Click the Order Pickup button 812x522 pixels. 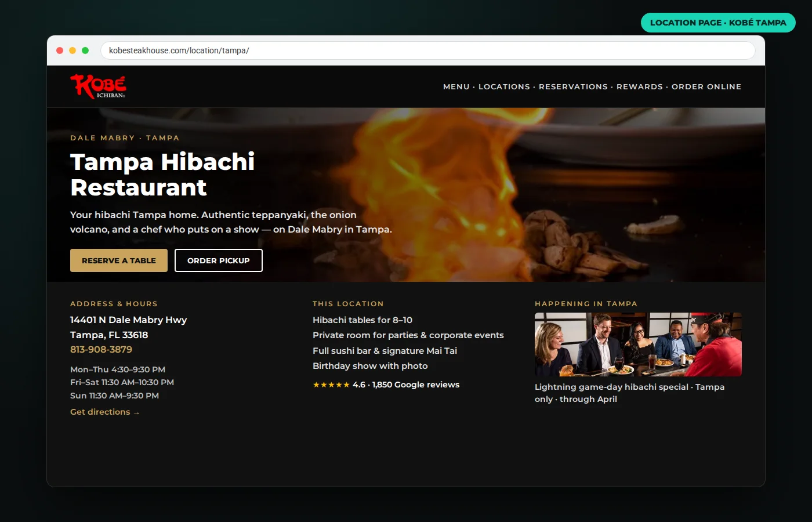[x=219, y=260]
